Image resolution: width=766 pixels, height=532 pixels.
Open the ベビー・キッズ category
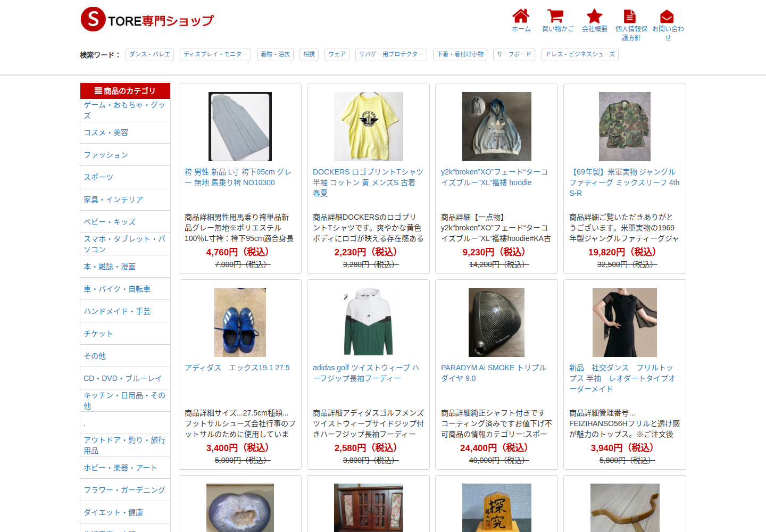(x=125, y=222)
